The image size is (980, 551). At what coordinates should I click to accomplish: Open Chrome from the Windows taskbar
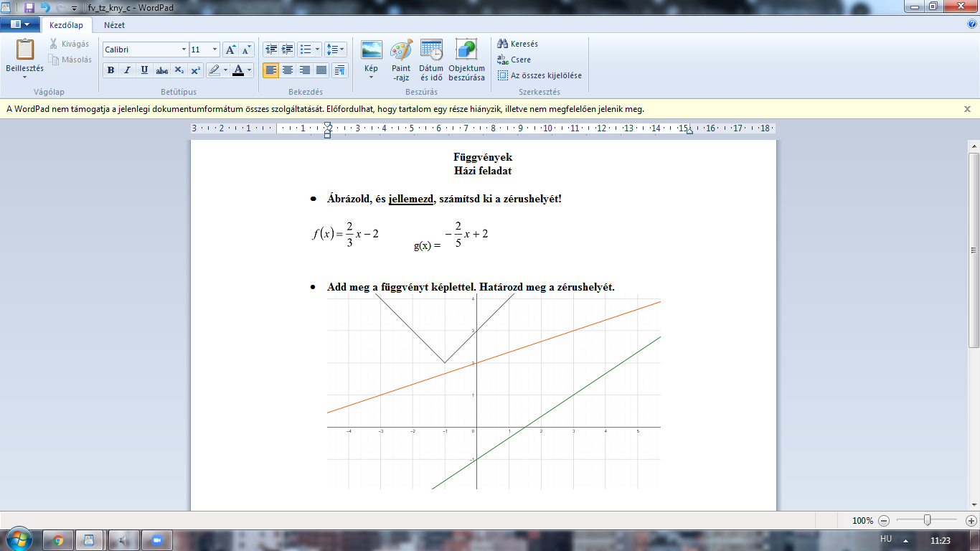pyautogui.click(x=58, y=540)
